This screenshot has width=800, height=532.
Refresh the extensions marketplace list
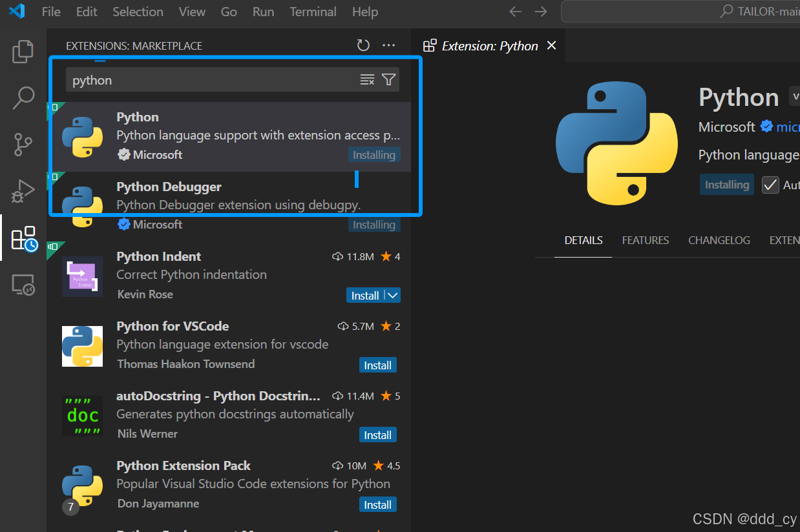coord(363,45)
